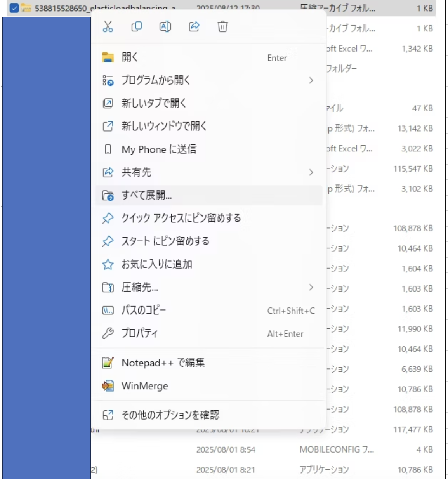Image resolution: width=448 pixels, height=479 pixels.
Task: Click the icon beside プログラムから開く
Action: (x=108, y=80)
